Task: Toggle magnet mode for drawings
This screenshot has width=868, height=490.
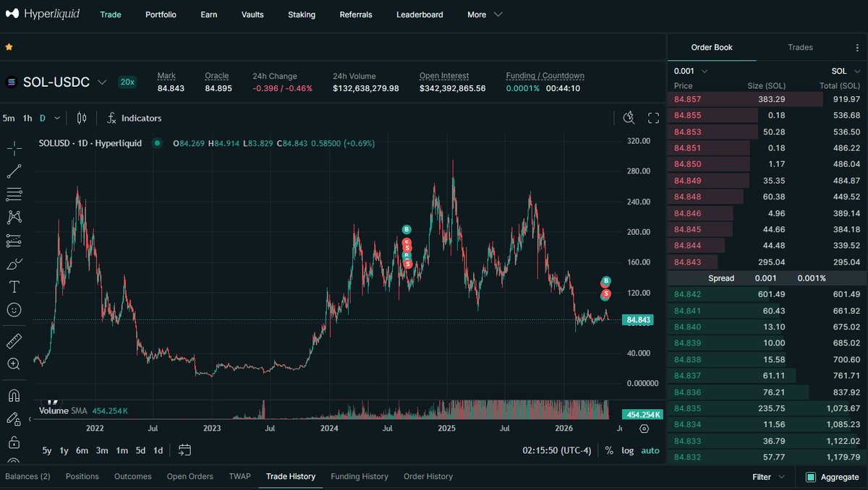Action: (14, 395)
